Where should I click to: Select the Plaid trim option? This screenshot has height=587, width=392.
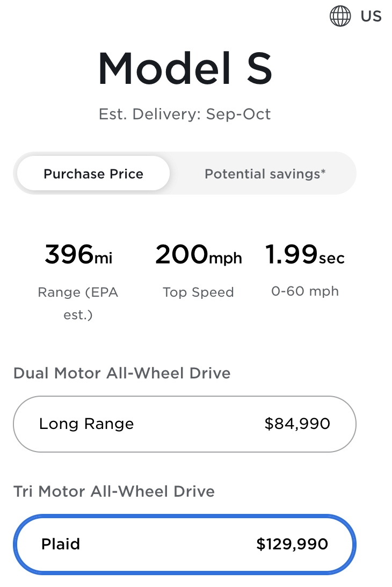(x=184, y=545)
